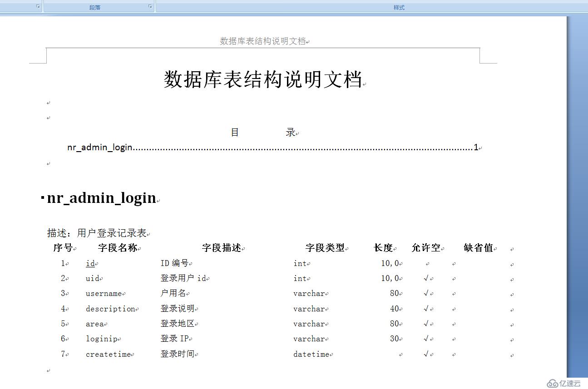Viewport: 588px width, 389px height.
Task: Click the 登录 IP description cell
Action: coord(174,339)
